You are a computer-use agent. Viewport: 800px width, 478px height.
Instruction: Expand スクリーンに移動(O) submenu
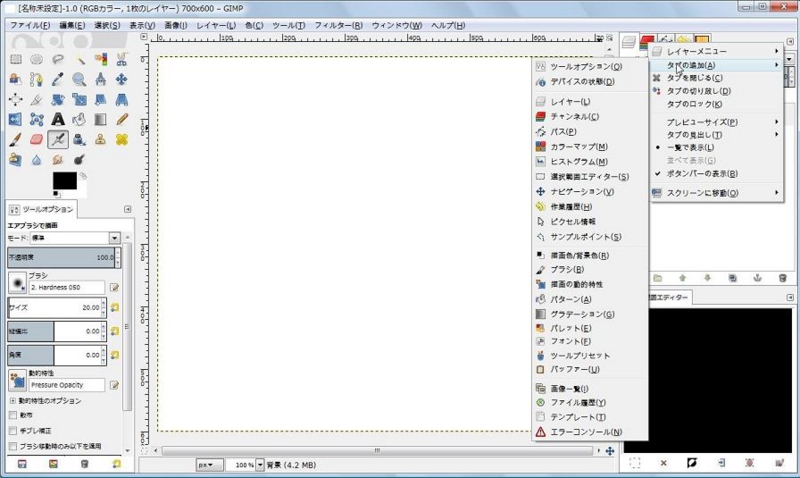(716, 193)
